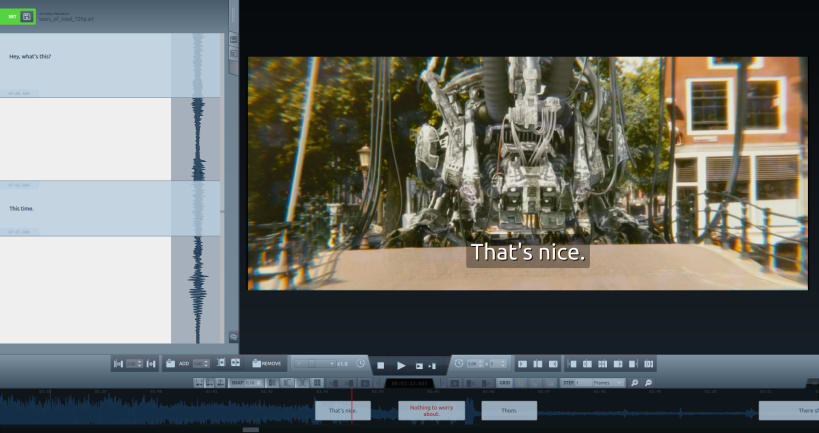Click the clock icon right of playback controls
The height and width of the screenshot is (433, 819).
click(459, 364)
